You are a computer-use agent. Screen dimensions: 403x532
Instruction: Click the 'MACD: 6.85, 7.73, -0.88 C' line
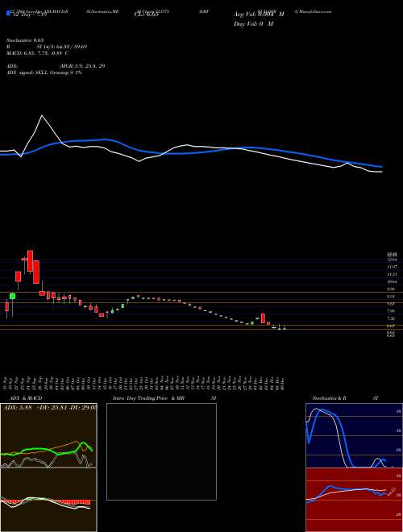(x=37, y=53)
